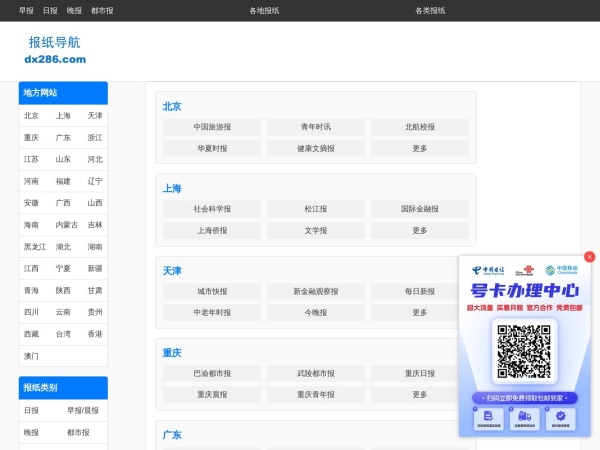Screen dimensions: 600x450
Task: Open 今晚报 newspaper
Action: click(x=316, y=313)
